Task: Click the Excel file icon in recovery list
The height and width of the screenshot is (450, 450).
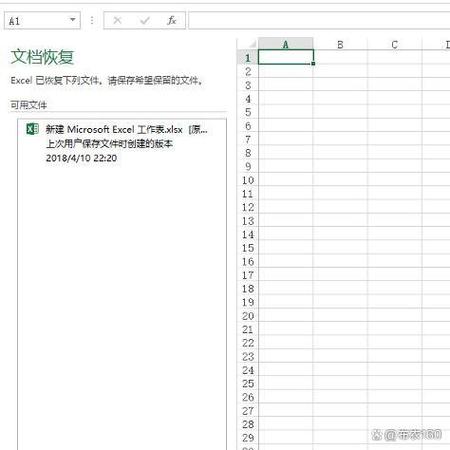Action: [32, 129]
